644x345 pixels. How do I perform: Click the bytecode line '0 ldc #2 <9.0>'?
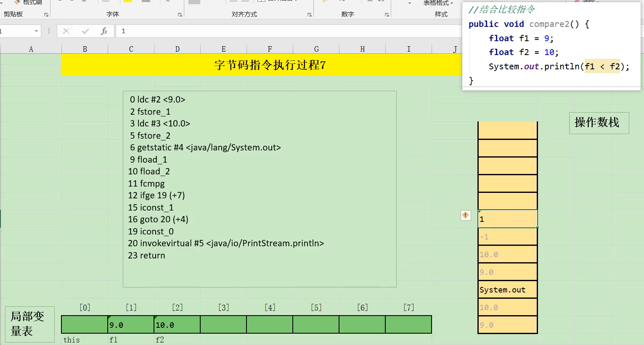click(157, 100)
